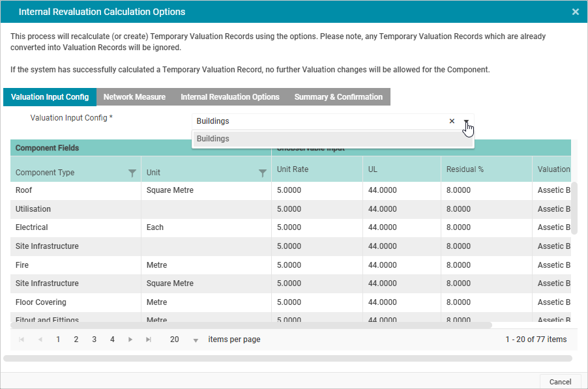Select the Electrical component row

tap(291, 227)
